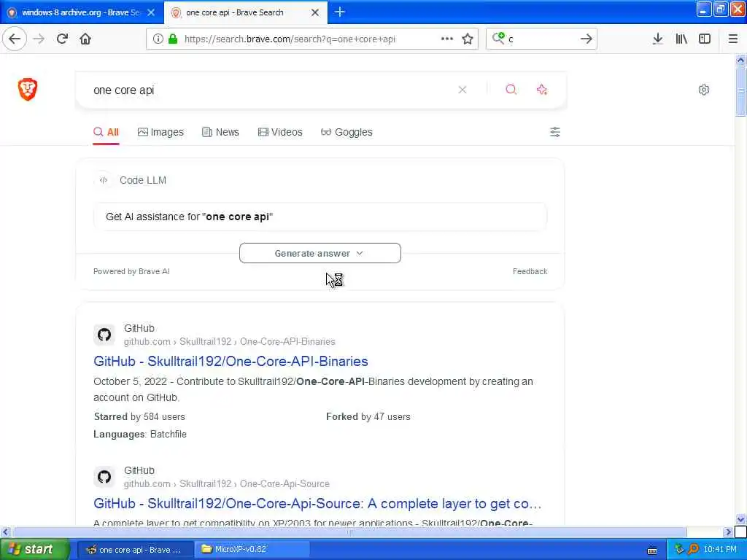Viewport: 747px width, 560px height.
Task: Open the downloads panel
Action: [657, 39]
